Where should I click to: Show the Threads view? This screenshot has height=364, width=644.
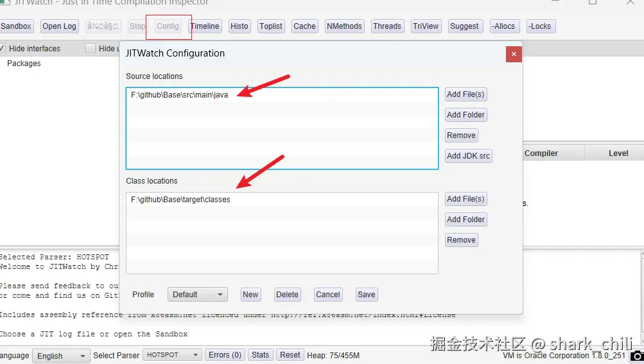pyautogui.click(x=387, y=26)
